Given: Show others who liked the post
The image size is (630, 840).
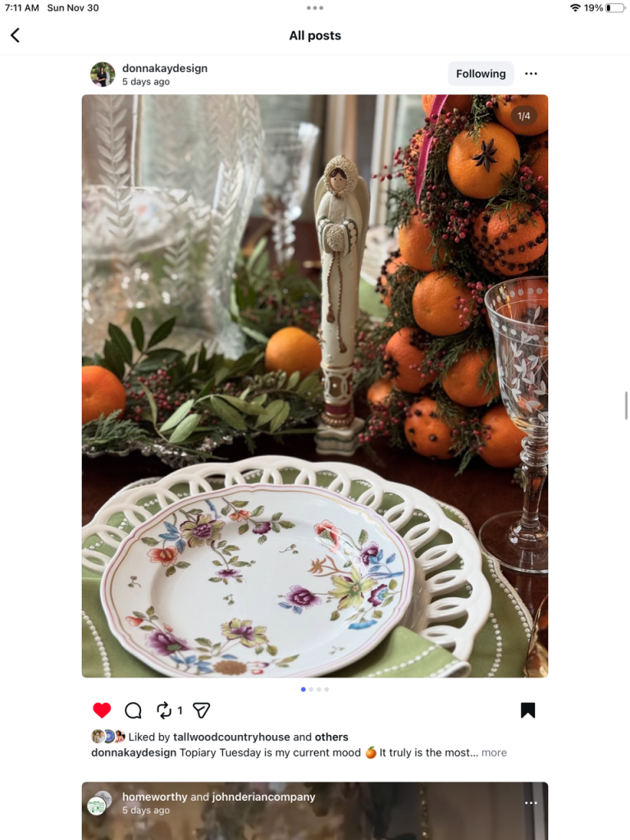Looking at the screenshot, I should pyautogui.click(x=331, y=737).
